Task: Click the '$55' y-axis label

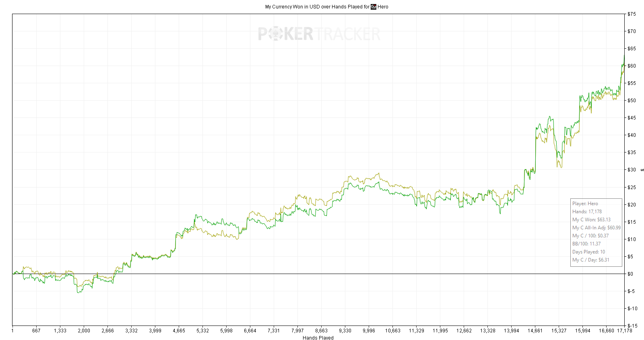Action: 632,83
